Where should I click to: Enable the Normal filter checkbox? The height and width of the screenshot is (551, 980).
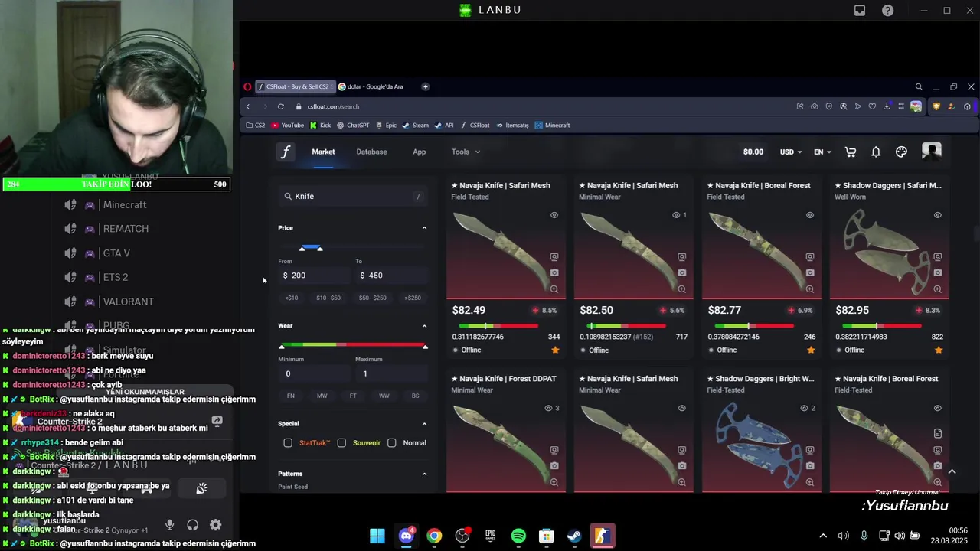(x=392, y=442)
